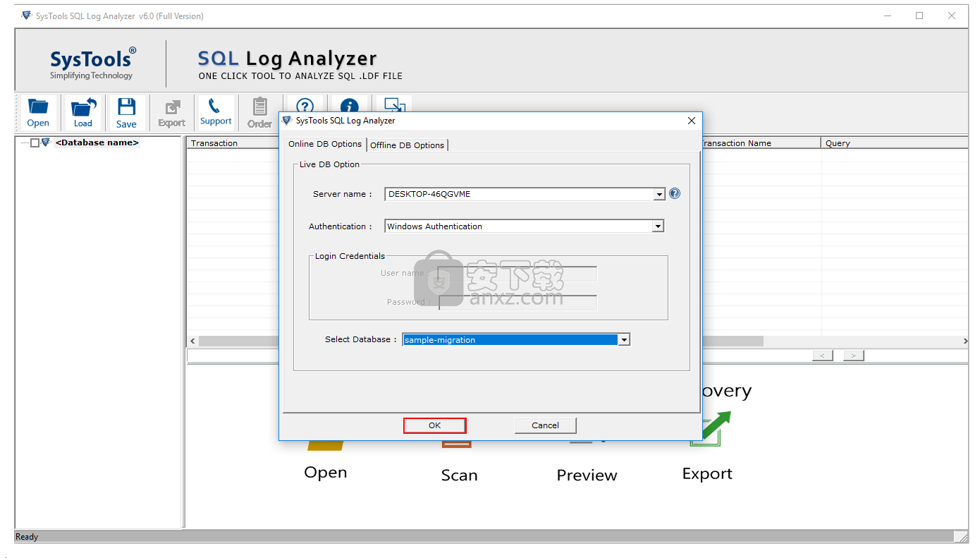Expand the Authentication dropdown
The width and height of the screenshot is (980, 558).
click(x=657, y=226)
